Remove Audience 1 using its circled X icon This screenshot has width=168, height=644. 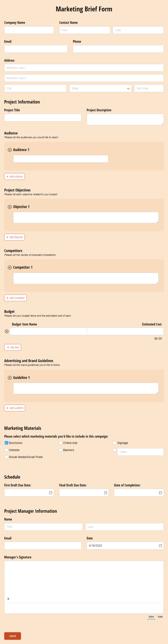(10, 150)
